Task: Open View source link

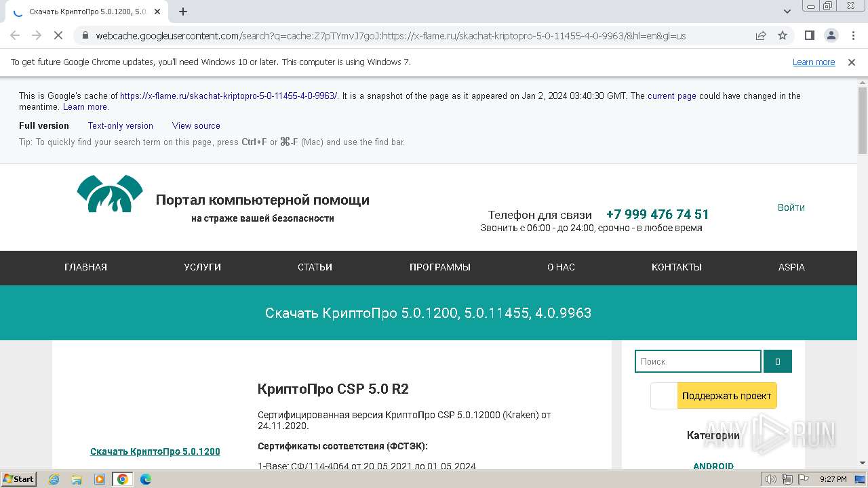Action: coord(196,125)
